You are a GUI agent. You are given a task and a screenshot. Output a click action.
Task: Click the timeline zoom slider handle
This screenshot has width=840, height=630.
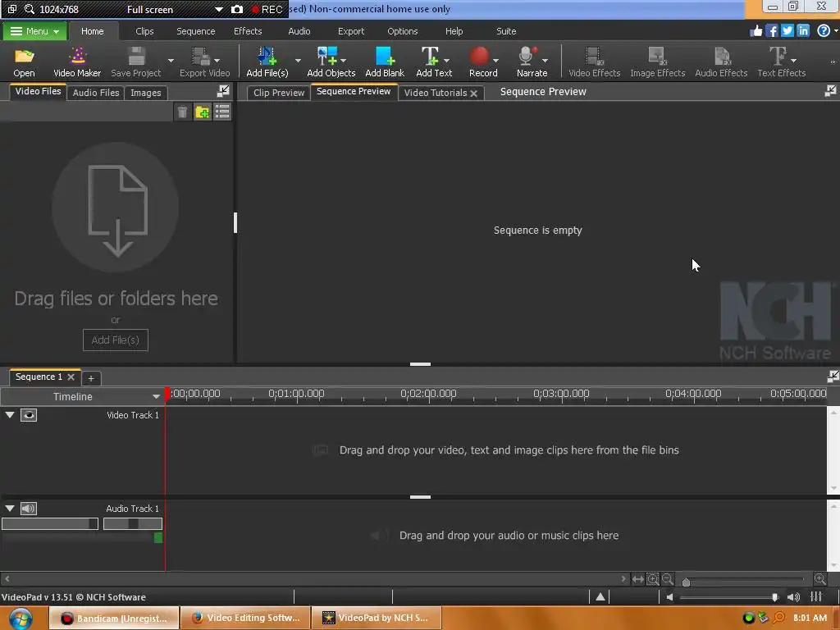[x=687, y=582]
